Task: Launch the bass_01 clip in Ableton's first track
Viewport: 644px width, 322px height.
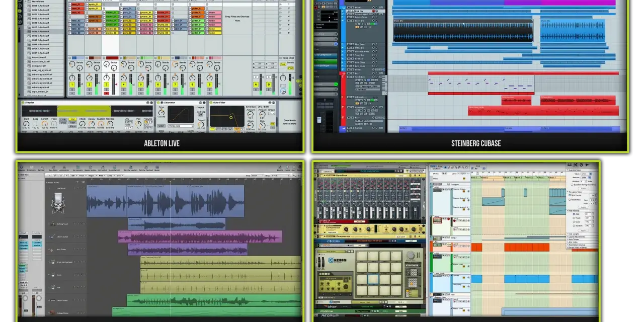Action: [x=76, y=4]
